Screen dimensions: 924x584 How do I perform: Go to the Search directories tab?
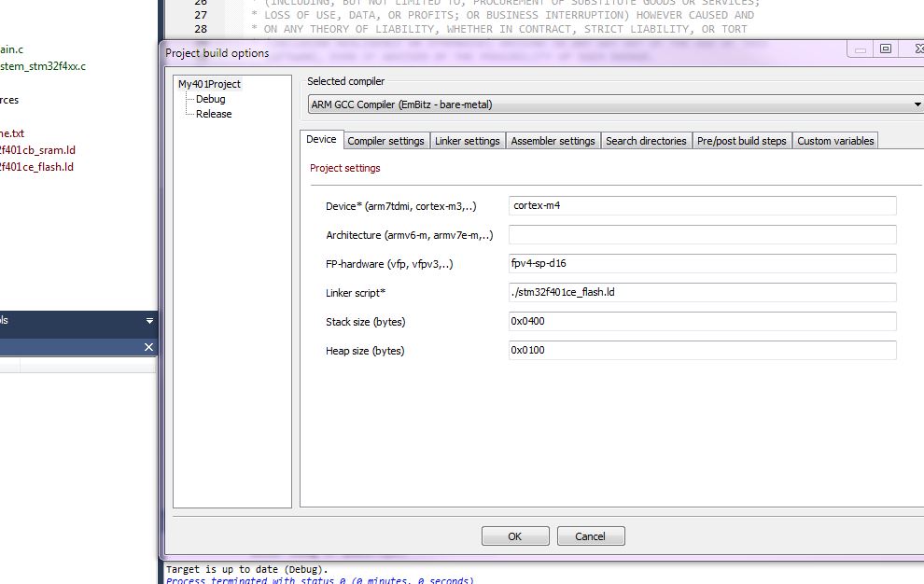(x=646, y=141)
